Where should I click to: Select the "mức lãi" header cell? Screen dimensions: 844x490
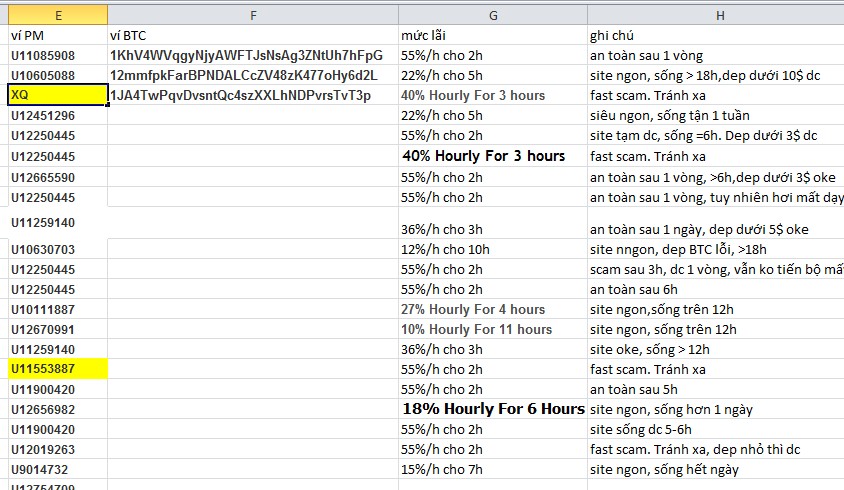492,35
